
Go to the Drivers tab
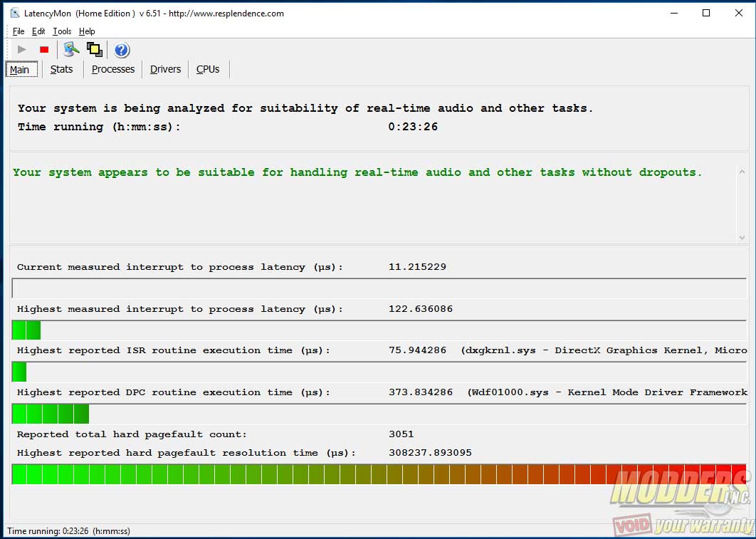coord(166,70)
